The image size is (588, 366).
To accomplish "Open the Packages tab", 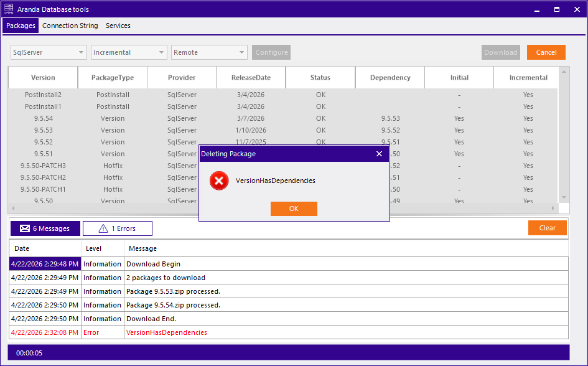I will coord(21,26).
